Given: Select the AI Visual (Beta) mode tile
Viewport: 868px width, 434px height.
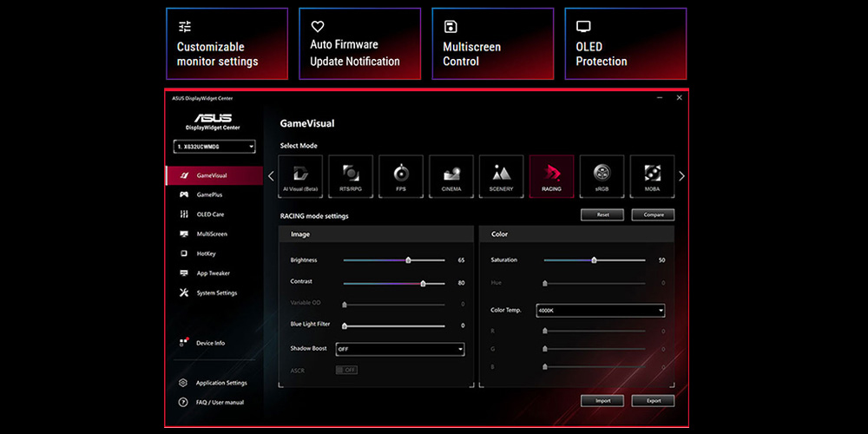Looking at the screenshot, I should (300, 176).
